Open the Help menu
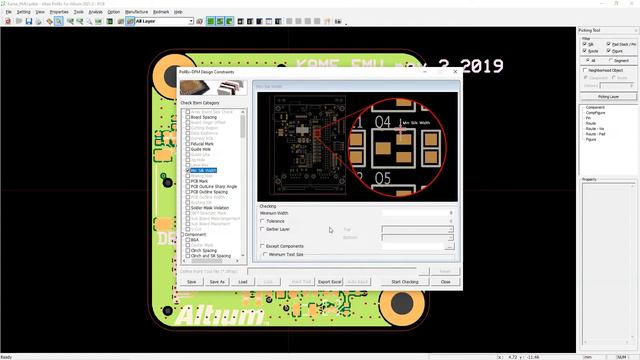 coord(178,12)
